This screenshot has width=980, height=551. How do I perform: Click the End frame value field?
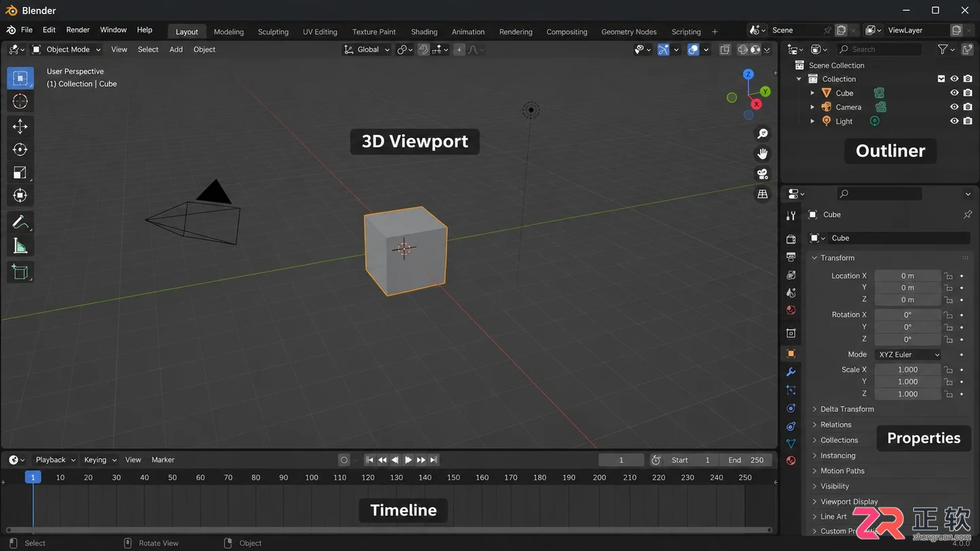click(746, 460)
